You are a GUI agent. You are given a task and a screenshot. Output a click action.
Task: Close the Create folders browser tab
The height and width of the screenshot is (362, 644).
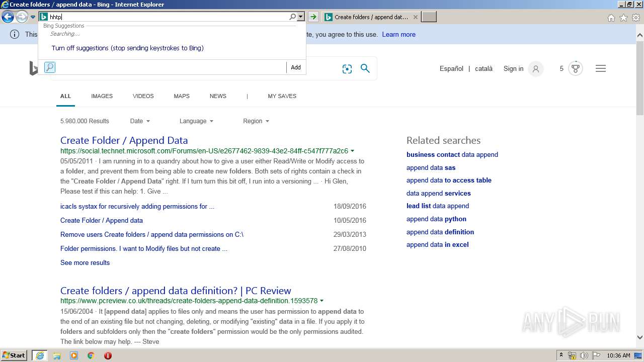[415, 17]
